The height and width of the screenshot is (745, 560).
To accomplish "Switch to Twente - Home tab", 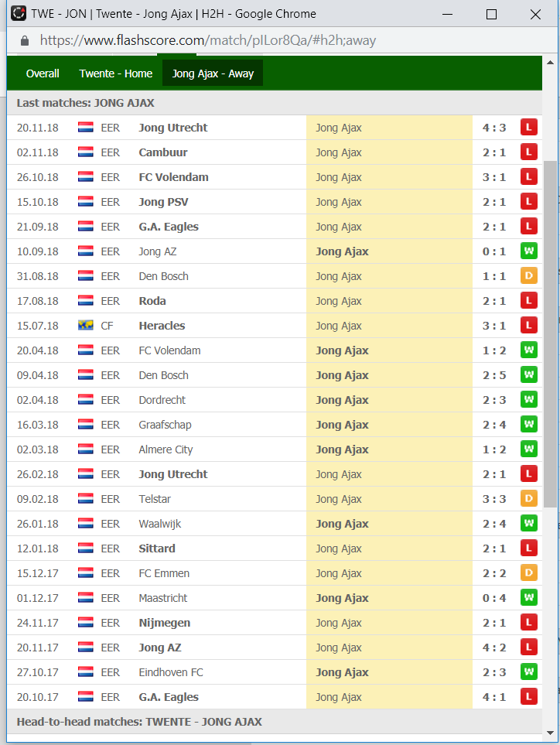I will coord(116,73).
